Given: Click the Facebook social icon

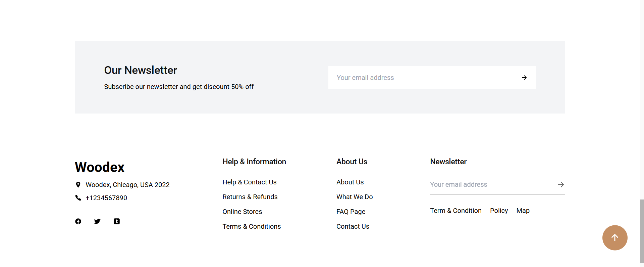Looking at the screenshot, I should pyautogui.click(x=78, y=221).
